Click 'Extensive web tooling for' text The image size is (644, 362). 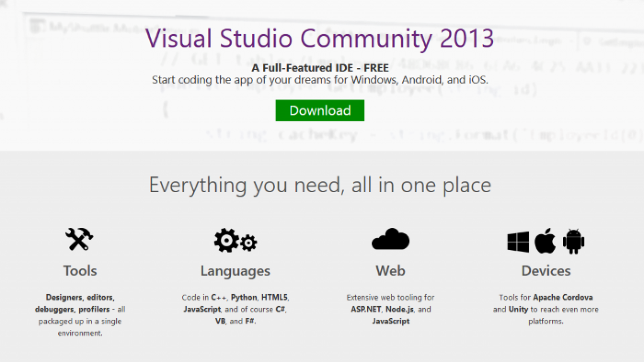coord(390,298)
